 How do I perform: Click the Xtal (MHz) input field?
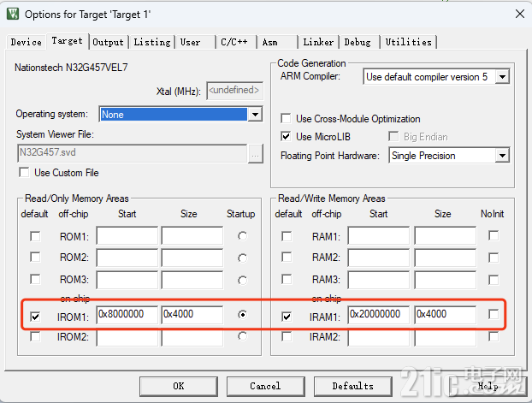(x=235, y=91)
